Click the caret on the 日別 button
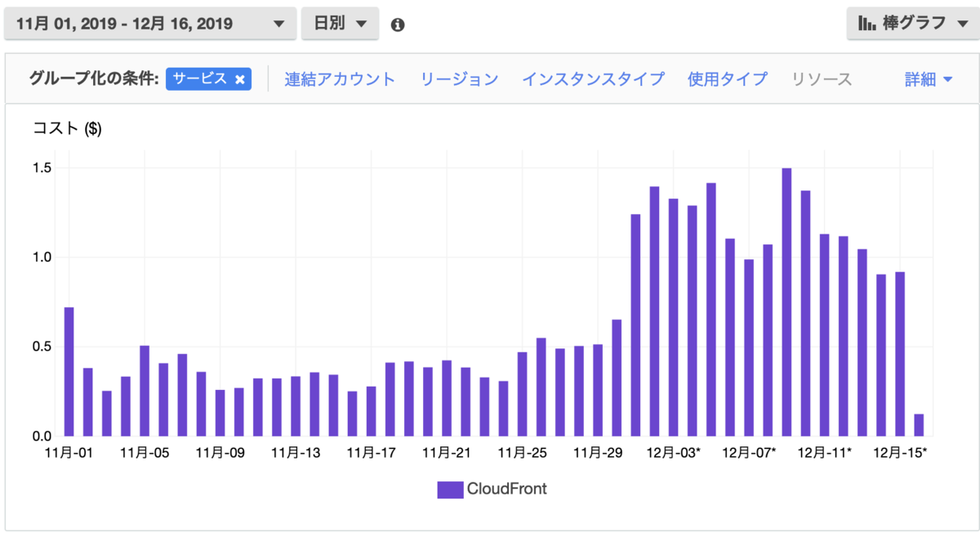Screen dimensions: 980x537 click(x=362, y=24)
